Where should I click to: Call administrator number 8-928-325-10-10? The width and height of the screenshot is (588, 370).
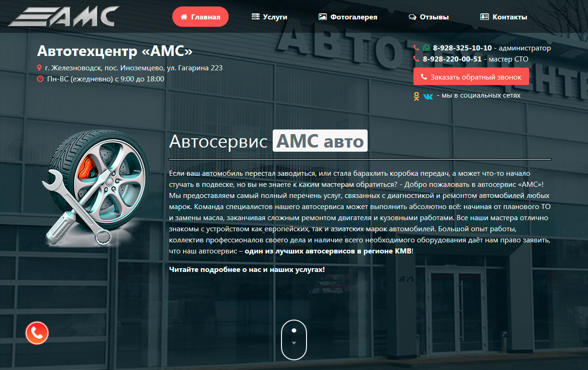pyautogui.click(x=462, y=48)
